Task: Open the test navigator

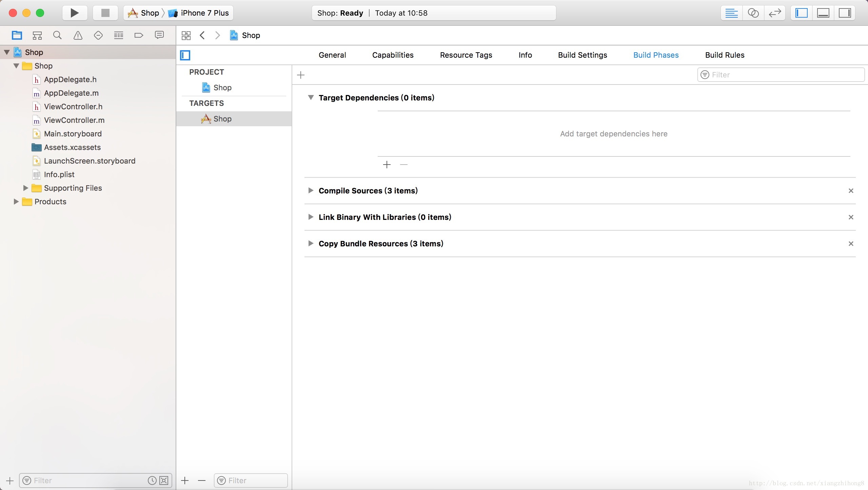Action: (x=98, y=35)
